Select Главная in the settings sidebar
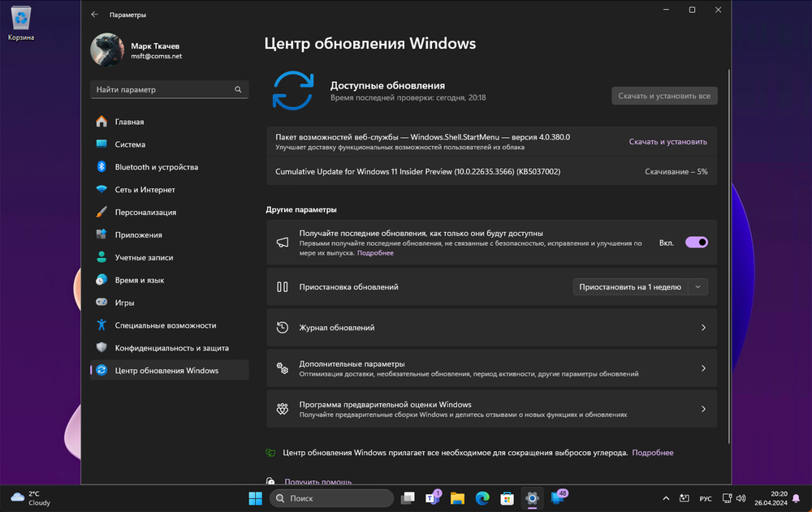The height and width of the screenshot is (512, 812). (x=170, y=122)
